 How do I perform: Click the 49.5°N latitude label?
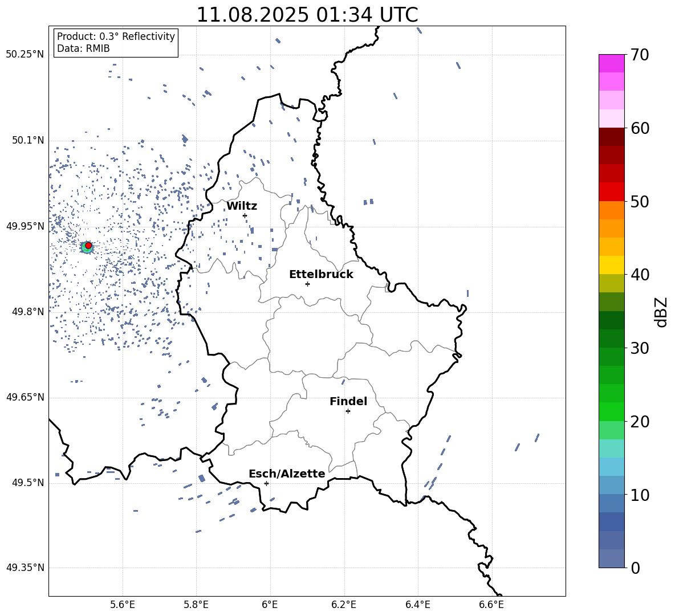coord(27,483)
